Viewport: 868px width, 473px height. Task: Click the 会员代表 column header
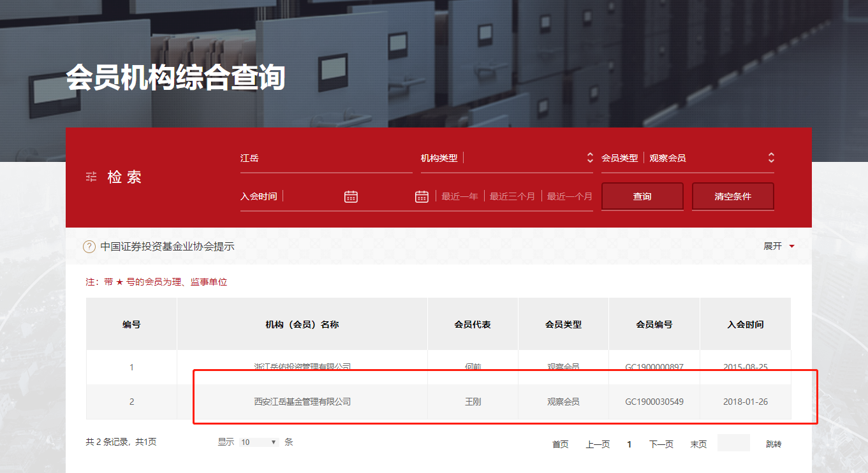[473, 324]
